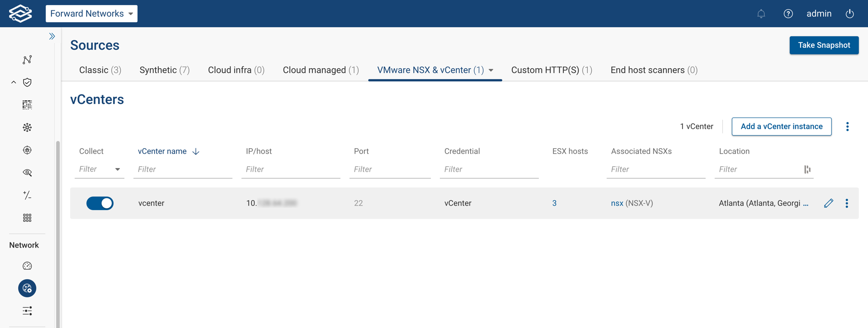Open the nine-dot apps grid icon
Viewport: 868px width, 328px height.
(27, 218)
